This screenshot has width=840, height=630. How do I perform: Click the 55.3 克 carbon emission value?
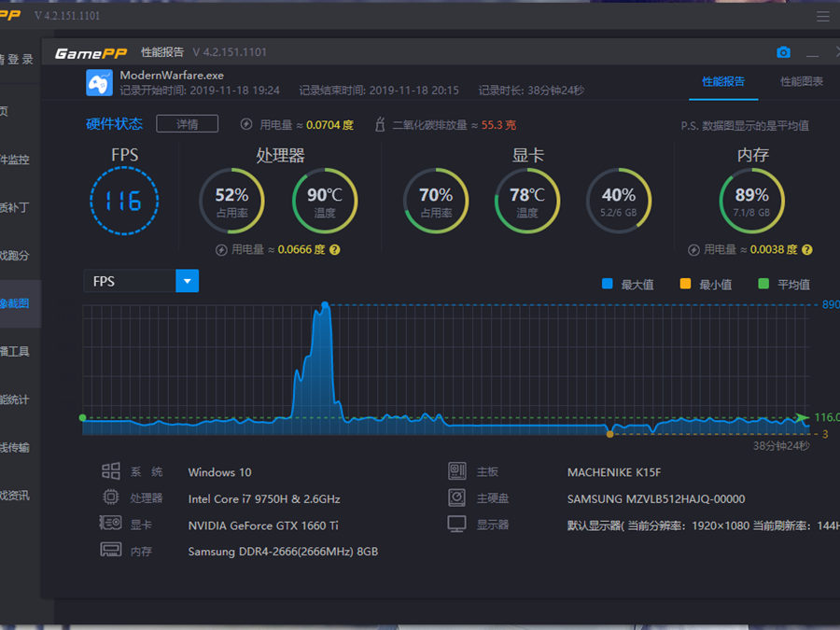(x=498, y=125)
